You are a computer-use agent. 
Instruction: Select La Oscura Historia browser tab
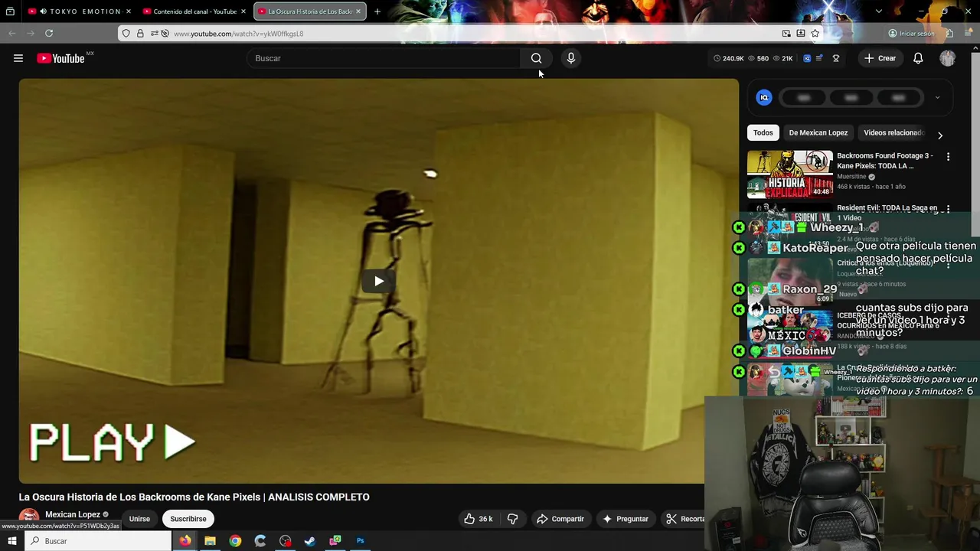pos(309,11)
